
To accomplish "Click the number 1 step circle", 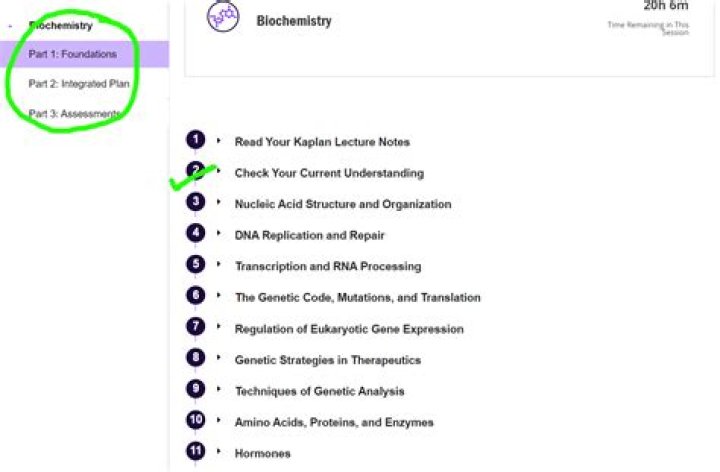I will [196, 141].
